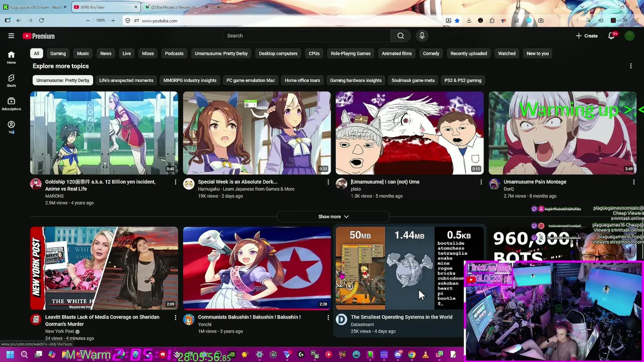Close the YouTube browser tab
The width and height of the screenshot is (644, 362).
[136, 7]
